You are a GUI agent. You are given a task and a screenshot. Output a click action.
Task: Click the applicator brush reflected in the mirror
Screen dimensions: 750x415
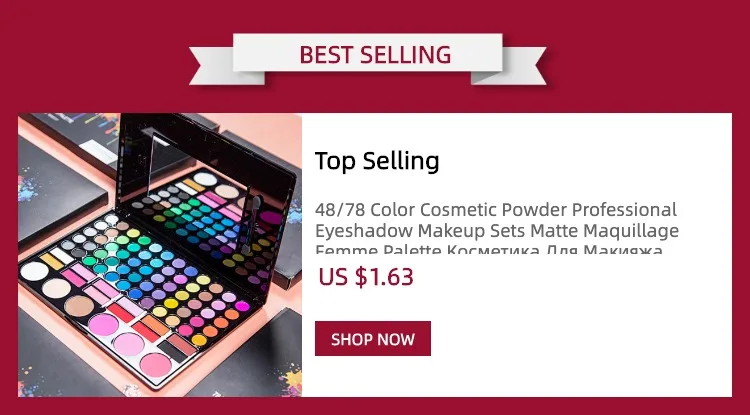[x=252, y=224]
